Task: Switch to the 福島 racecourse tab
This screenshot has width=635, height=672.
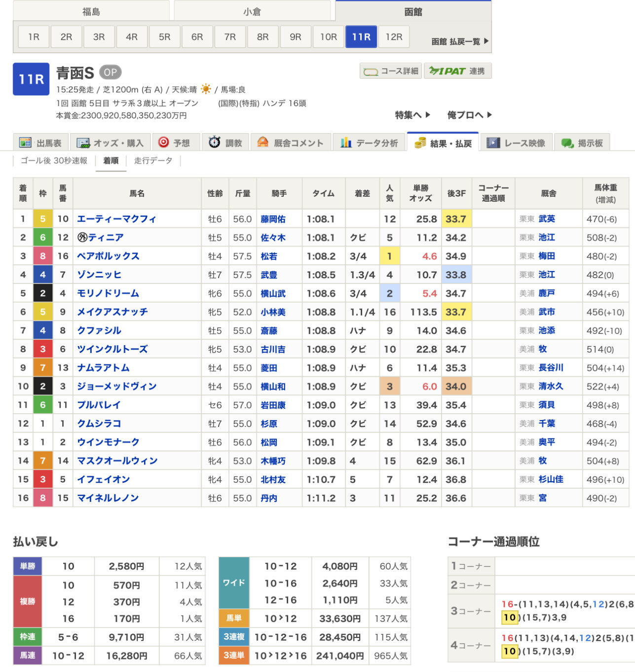Action: coord(91,11)
